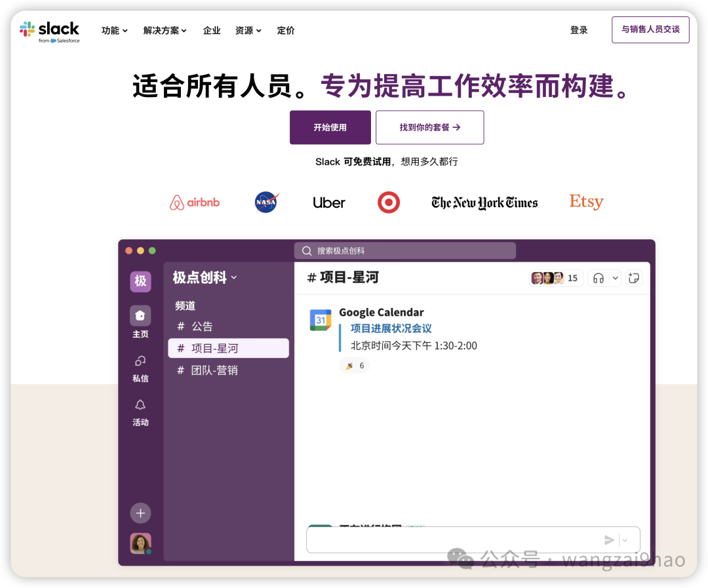Click the Etsy logo
The image size is (708, 588).
pyautogui.click(x=586, y=201)
